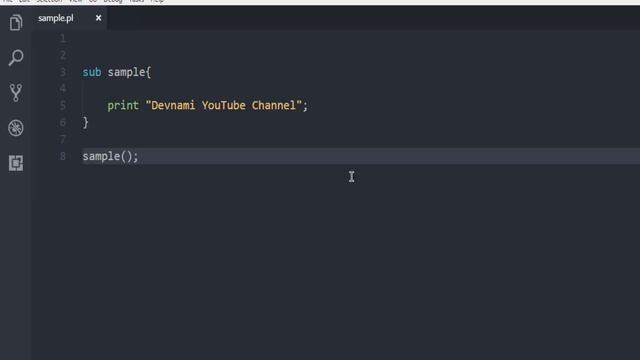Click line number 7 in the gutter

(x=63, y=139)
